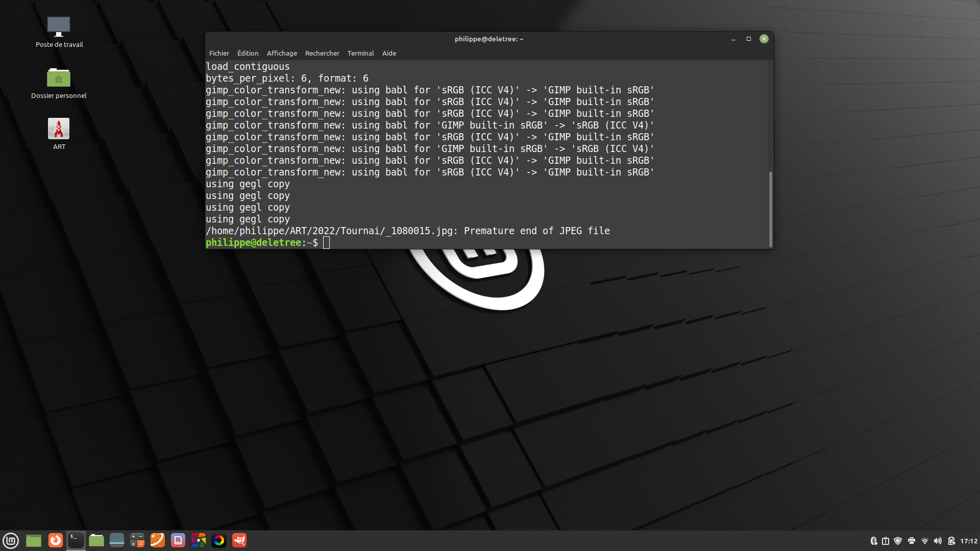Open the Aide menu in terminal
This screenshot has height=551, width=980.
tap(389, 53)
